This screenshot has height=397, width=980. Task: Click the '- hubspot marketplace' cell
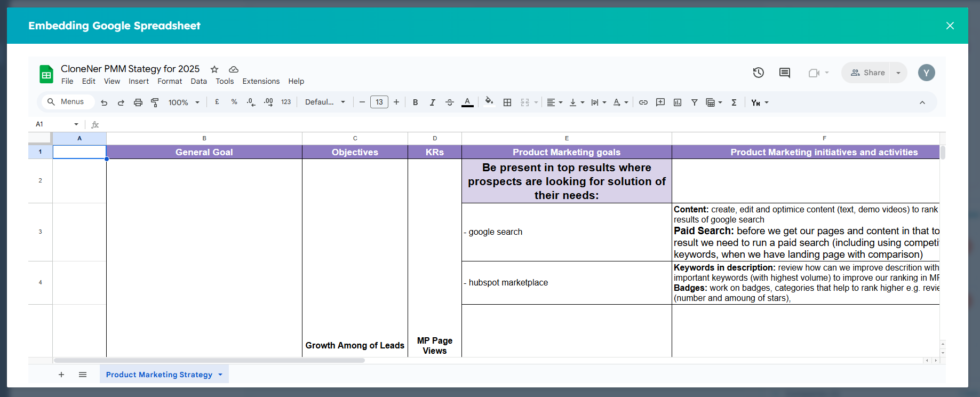coord(567,283)
